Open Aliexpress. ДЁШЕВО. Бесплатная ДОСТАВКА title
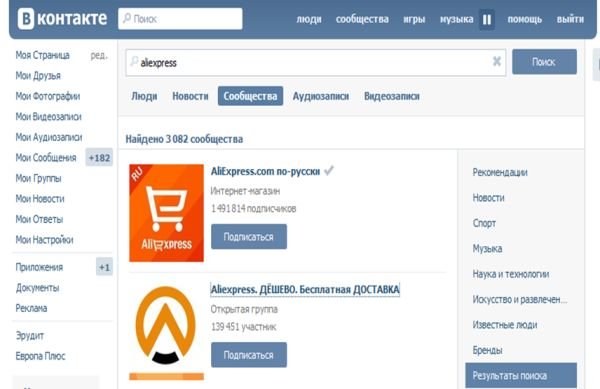The height and width of the screenshot is (389, 600). coord(305,289)
